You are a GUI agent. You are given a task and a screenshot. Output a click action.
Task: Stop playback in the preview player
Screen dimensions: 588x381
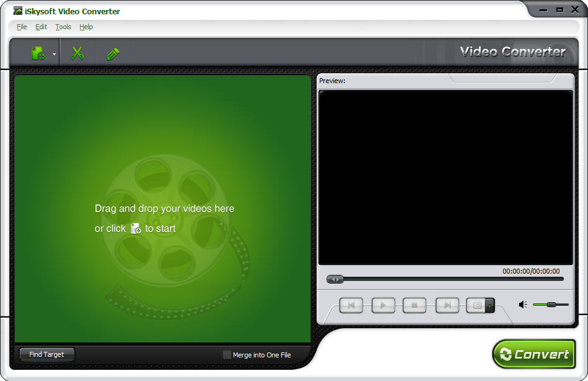(414, 305)
